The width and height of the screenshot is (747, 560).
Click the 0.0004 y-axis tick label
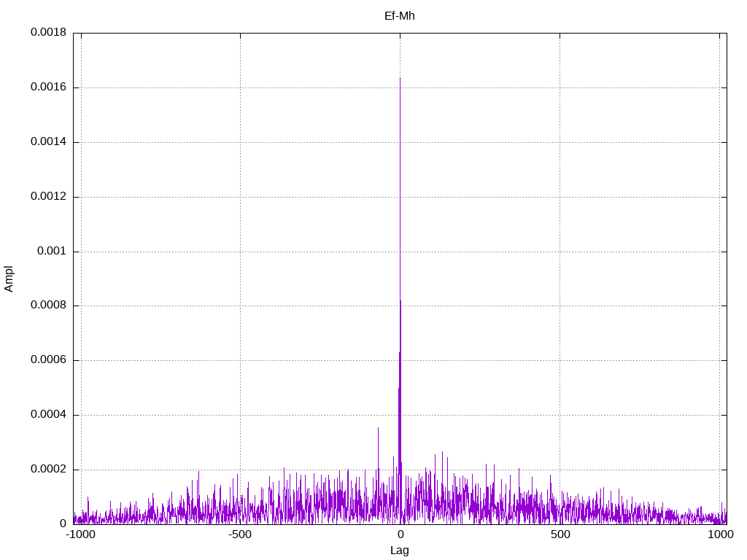(x=49, y=414)
